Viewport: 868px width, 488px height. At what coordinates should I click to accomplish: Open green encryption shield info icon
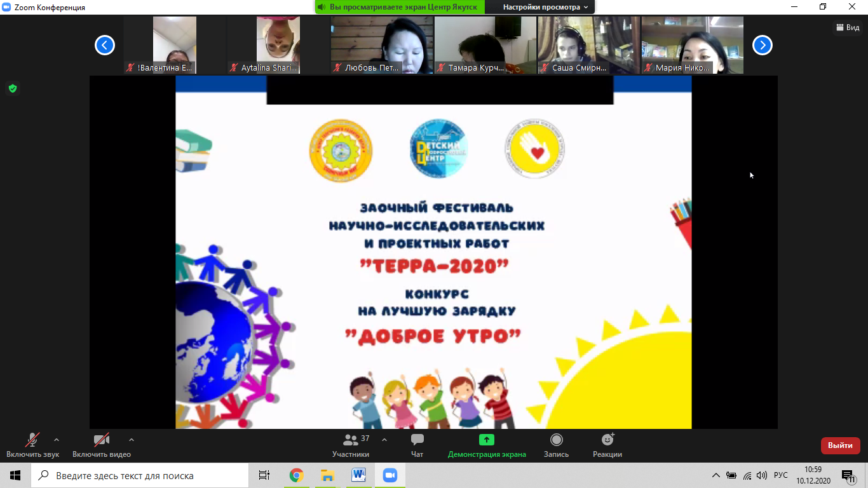pos(13,88)
